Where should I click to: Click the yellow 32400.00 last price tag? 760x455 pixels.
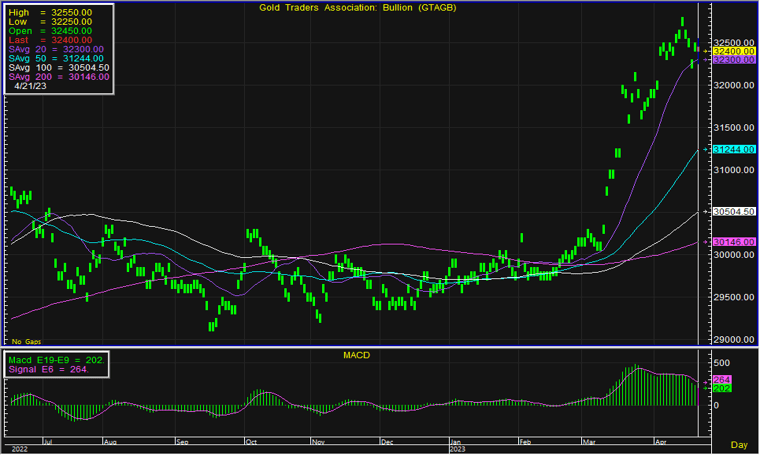[734, 50]
